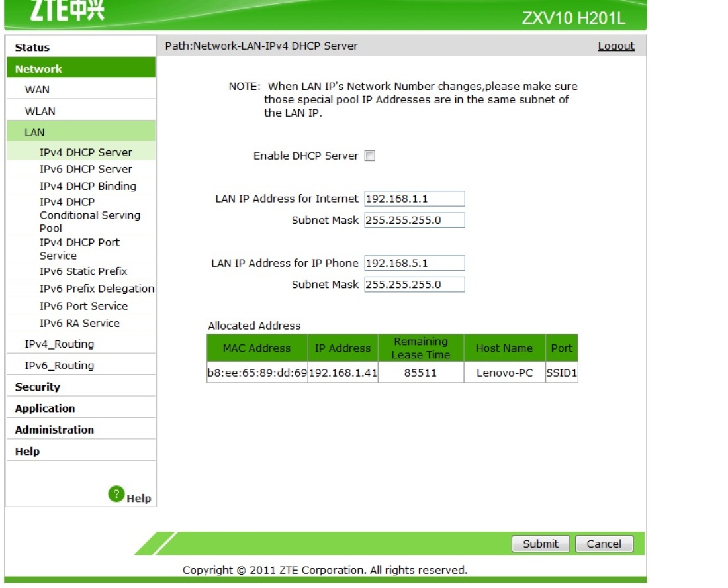This screenshot has width=728, height=588.
Task: Click the LAN IP Address for Internet field
Action: 414,199
